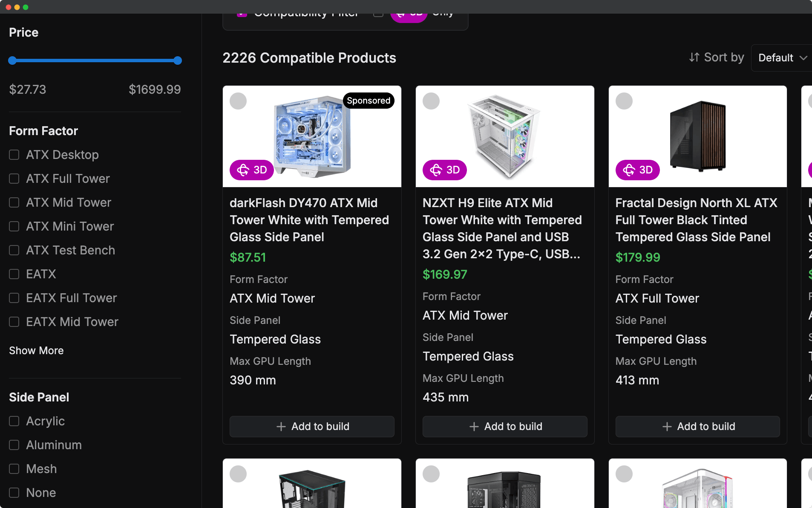Check the ATX Full Tower filter
812x508 pixels.
point(14,179)
